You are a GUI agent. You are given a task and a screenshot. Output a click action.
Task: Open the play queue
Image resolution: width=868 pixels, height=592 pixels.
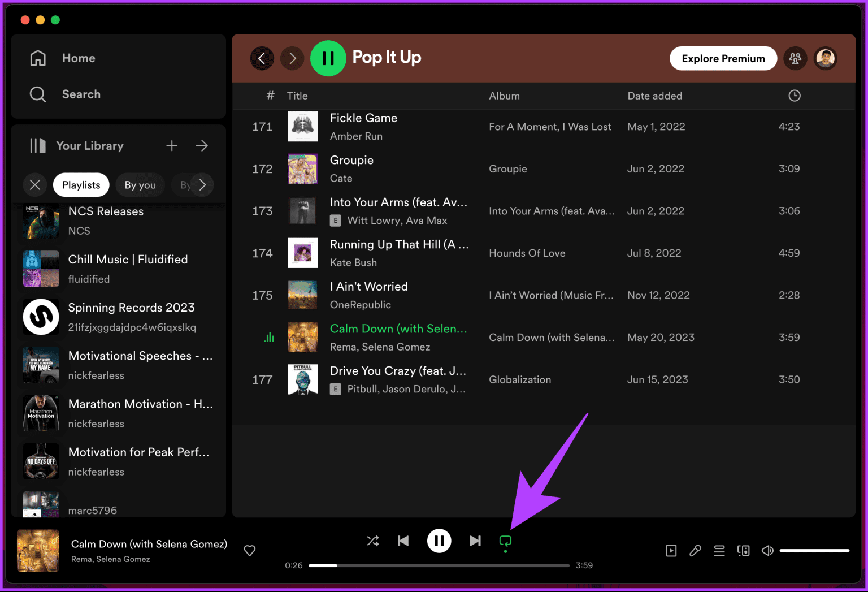(x=719, y=551)
